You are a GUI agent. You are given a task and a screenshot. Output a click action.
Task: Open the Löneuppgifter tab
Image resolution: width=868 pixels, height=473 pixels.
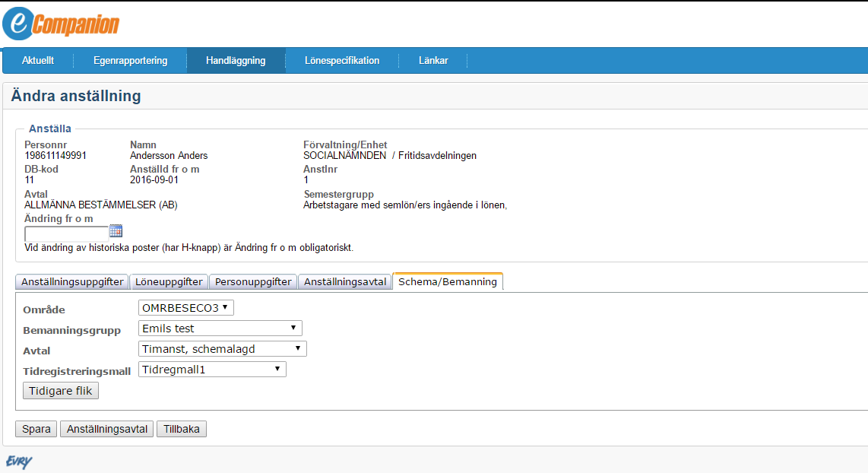coord(169,281)
